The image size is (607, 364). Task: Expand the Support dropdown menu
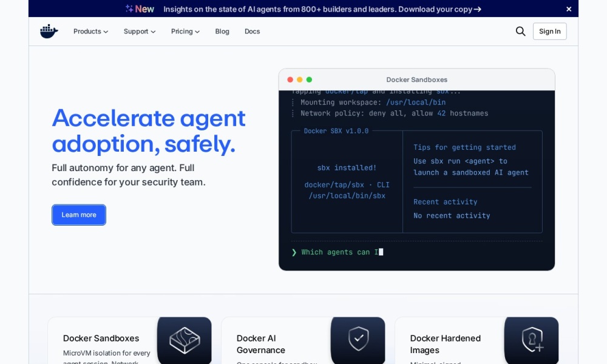coord(140,32)
